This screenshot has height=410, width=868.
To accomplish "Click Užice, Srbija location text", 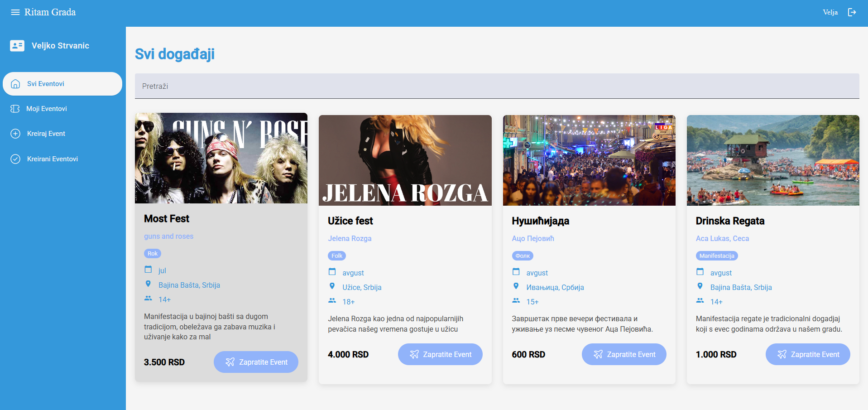I will [362, 288].
